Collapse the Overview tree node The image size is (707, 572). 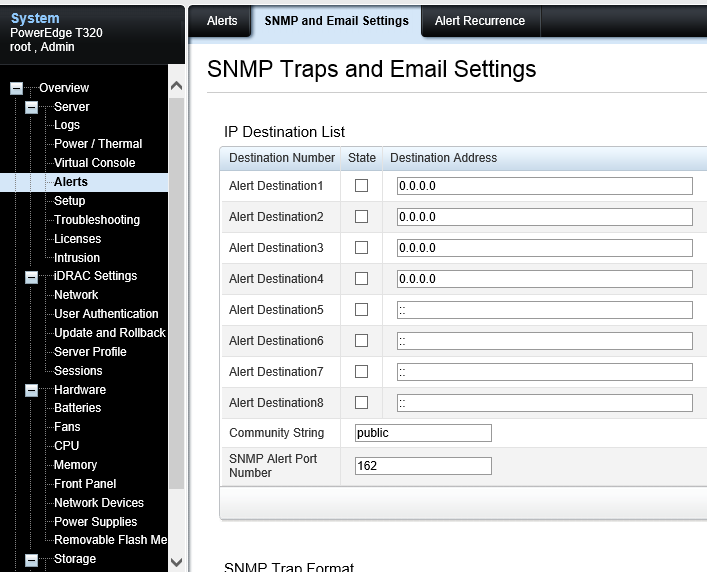tap(16, 88)
